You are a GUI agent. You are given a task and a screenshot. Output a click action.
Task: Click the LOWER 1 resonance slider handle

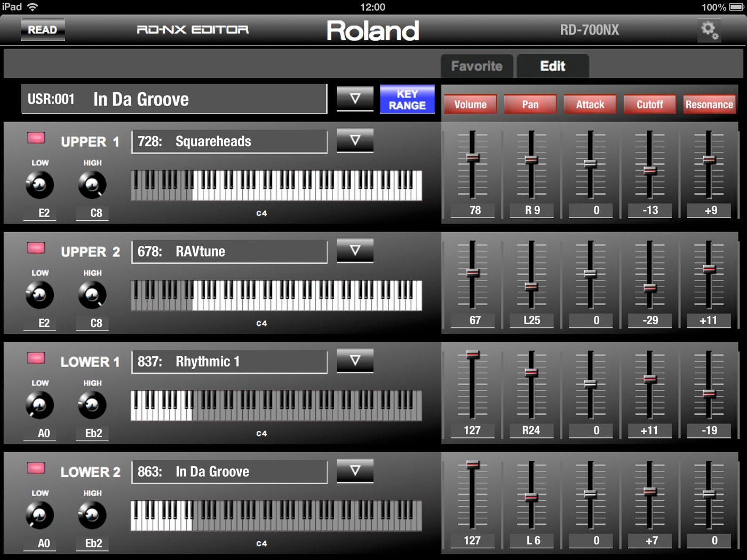click(x=709, y=394)
